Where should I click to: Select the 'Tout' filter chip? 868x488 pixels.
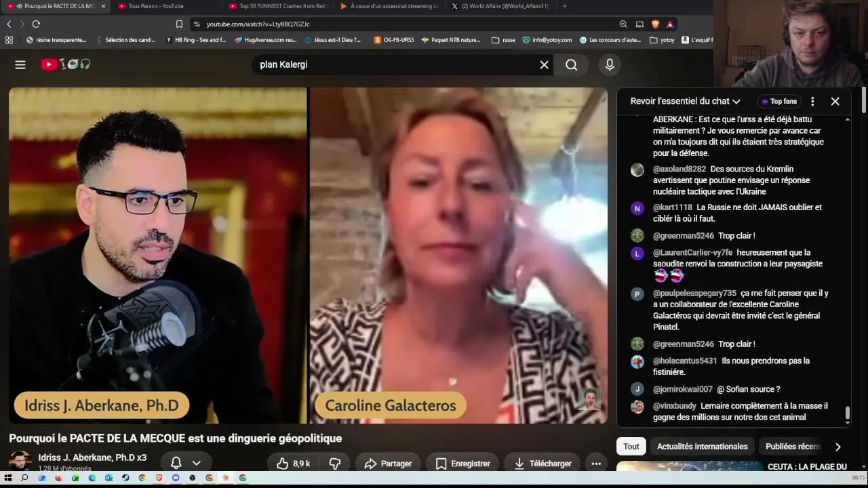pos(631,447)
